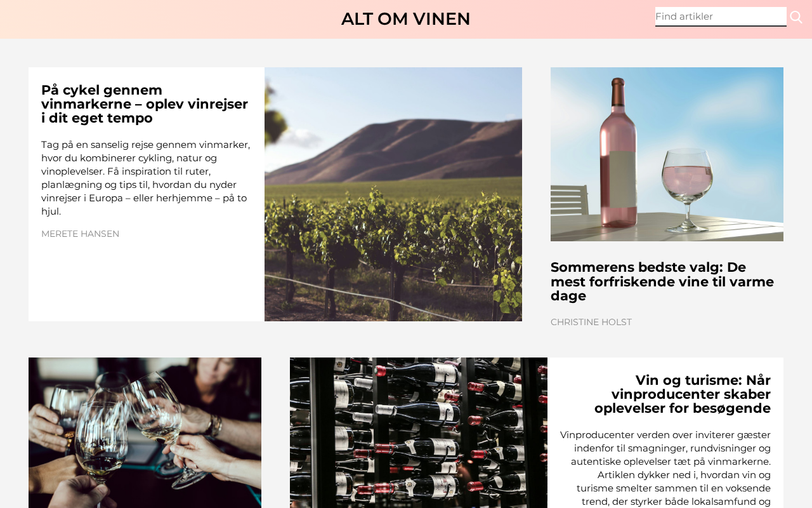Image resolution: width=812 pixels, height=508 pixels.
Task: Click author name Christine Holst
Action: (591, 322)
